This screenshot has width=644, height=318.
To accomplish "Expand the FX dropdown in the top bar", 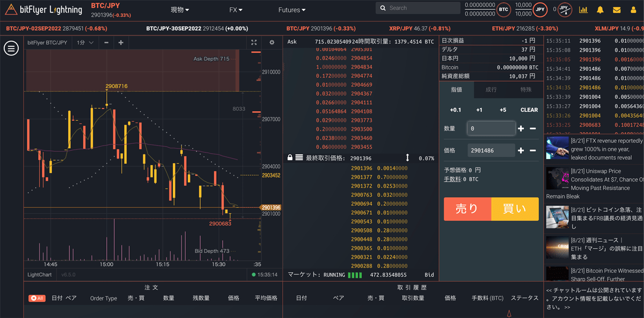I will coord(235,9).
